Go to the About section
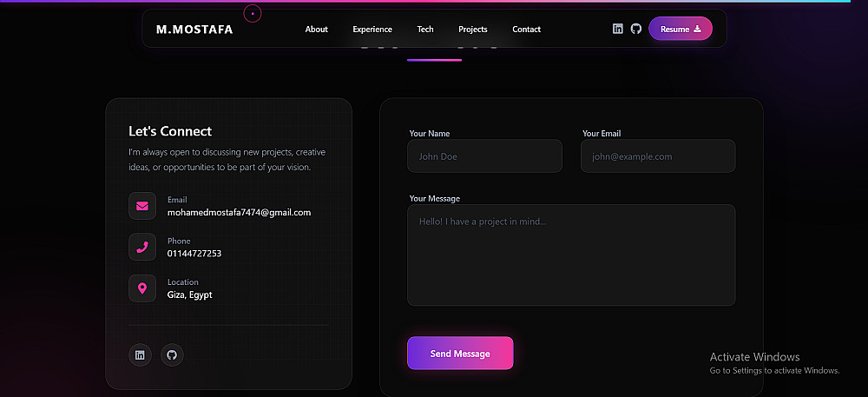 point(317,30)
